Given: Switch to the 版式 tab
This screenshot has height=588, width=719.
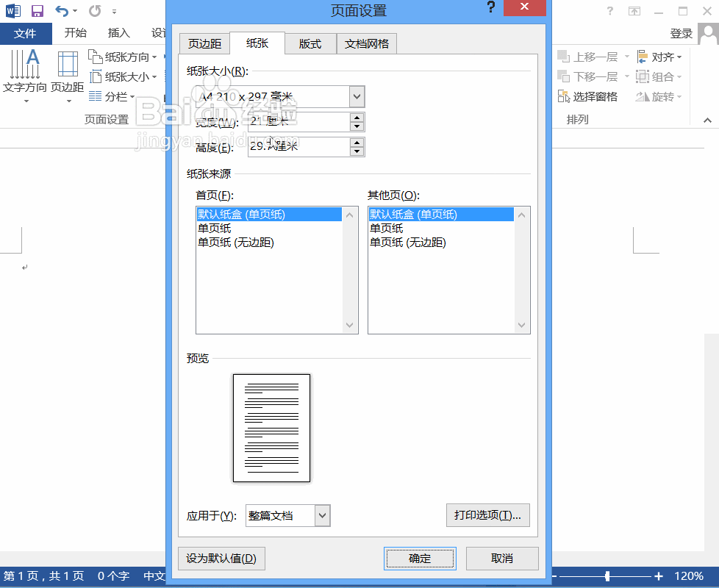Looking at the screenshot, I should click(310, 43).
